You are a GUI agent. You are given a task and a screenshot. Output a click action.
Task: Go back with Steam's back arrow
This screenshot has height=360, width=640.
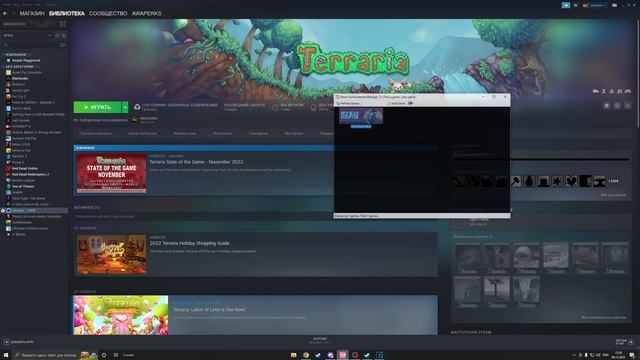pyautogui.click(x=5, y=13)
